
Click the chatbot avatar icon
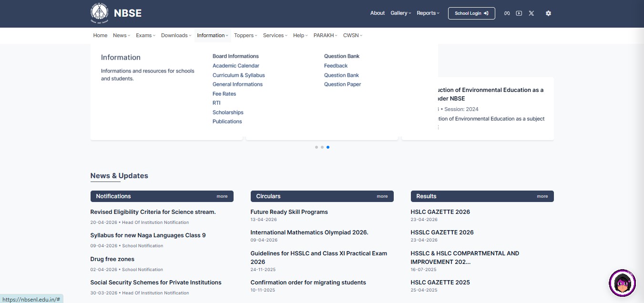(x=622, y=283)
